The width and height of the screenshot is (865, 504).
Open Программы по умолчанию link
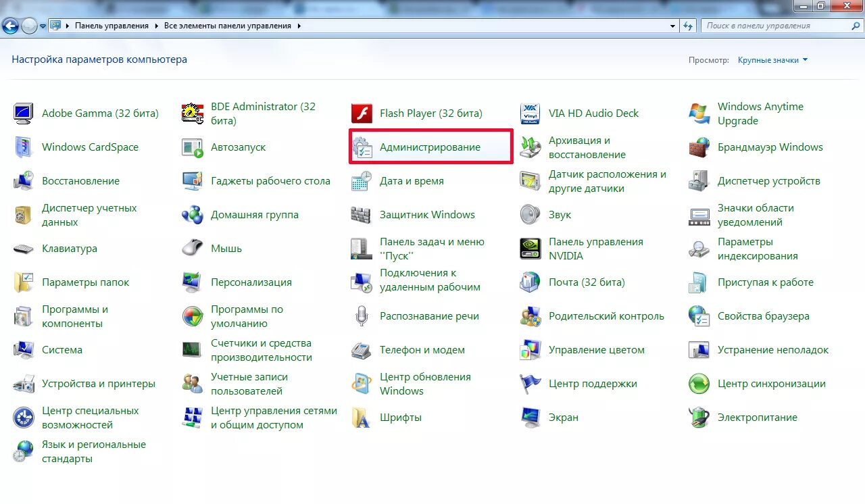point(247,316)
